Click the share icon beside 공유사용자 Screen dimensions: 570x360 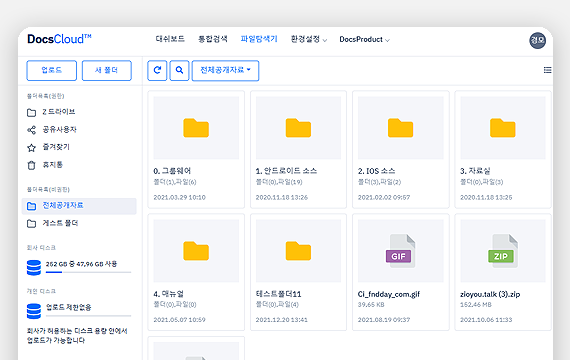(32, 130)
